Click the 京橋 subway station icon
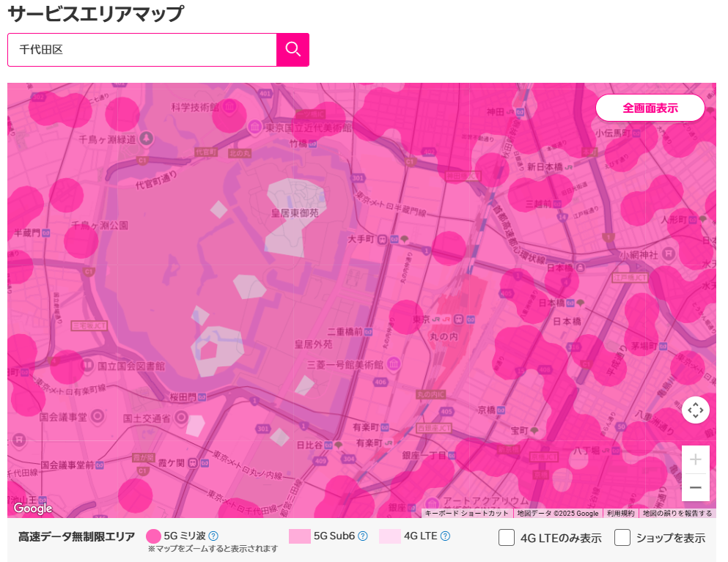 pos(501,410)
